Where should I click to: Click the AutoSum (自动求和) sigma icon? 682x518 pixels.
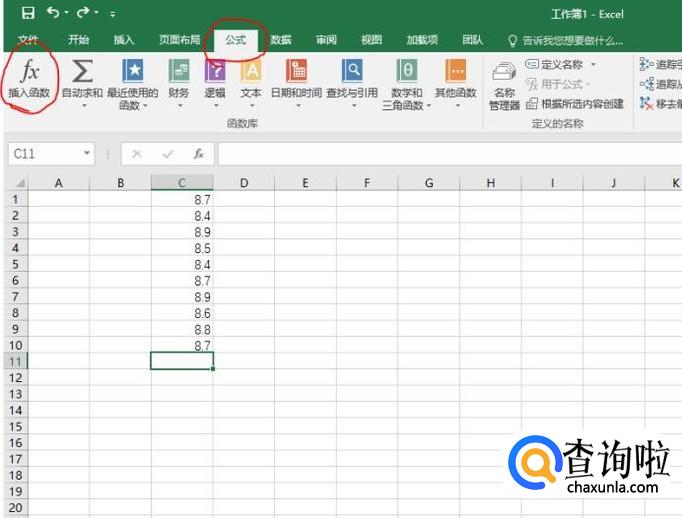83,72
